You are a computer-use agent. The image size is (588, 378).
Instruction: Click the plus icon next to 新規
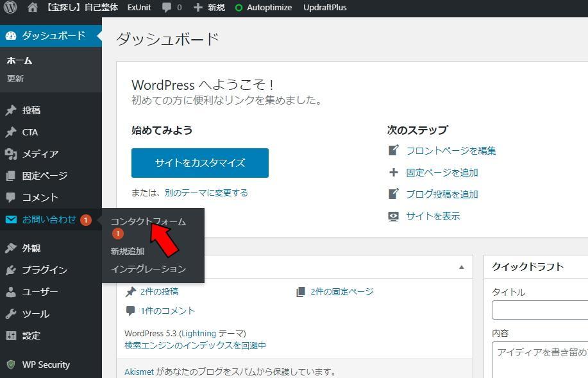[198, 8]
